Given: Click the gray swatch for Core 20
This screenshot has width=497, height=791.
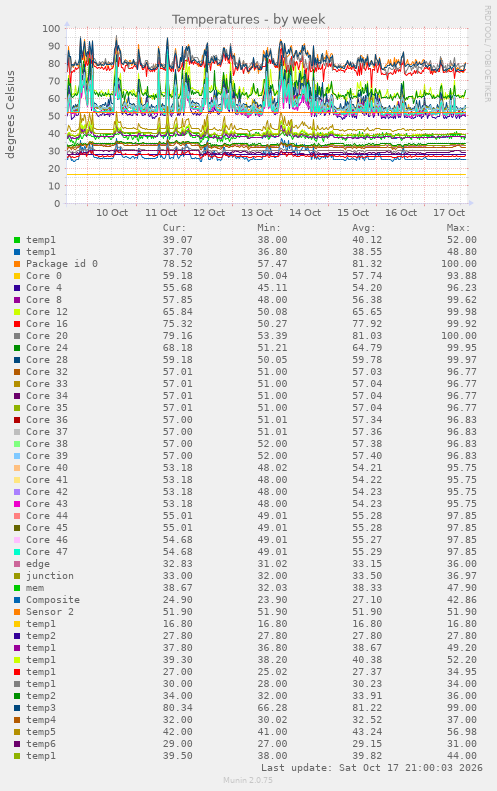Looking at the screenshot, I should pyautogui.click(x=17, y=336).
